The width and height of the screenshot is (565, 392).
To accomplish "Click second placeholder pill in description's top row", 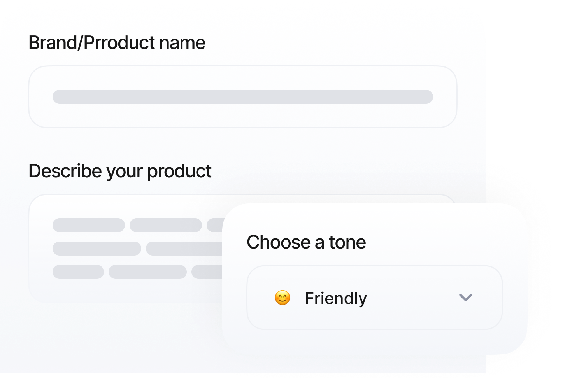I will (165, 225).
